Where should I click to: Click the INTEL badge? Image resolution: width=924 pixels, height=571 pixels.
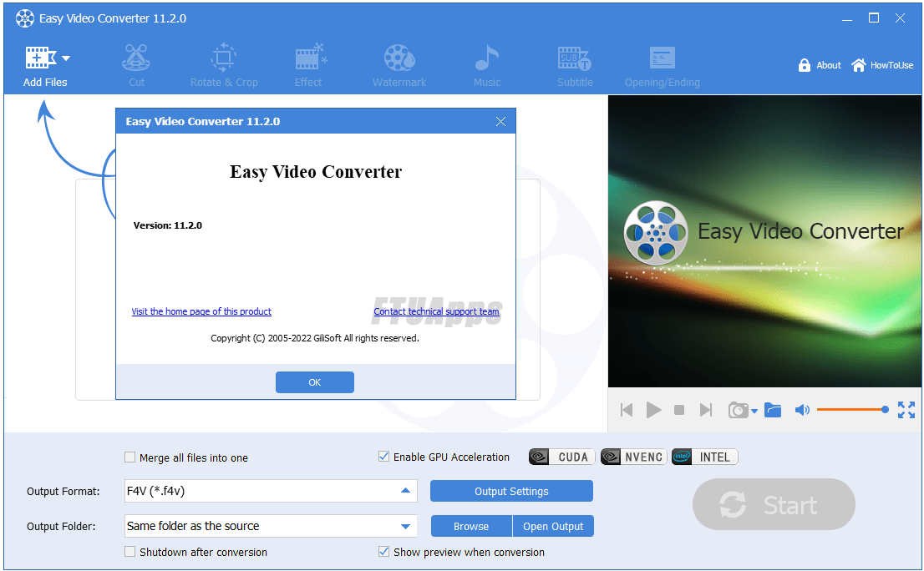click(x=705, y=457)
